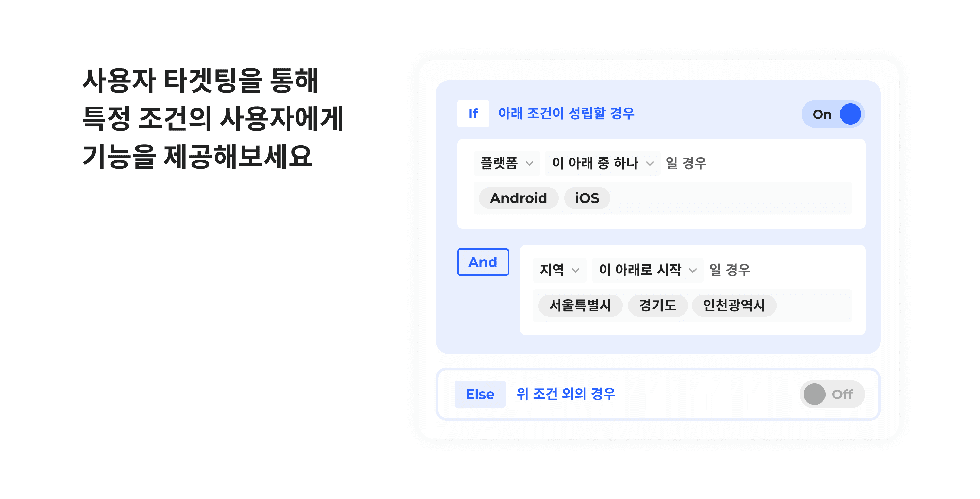The image size is (980, 499).
Task: Expand the 이 아래로 시작 operator dropdown
Action: [648, 270]
